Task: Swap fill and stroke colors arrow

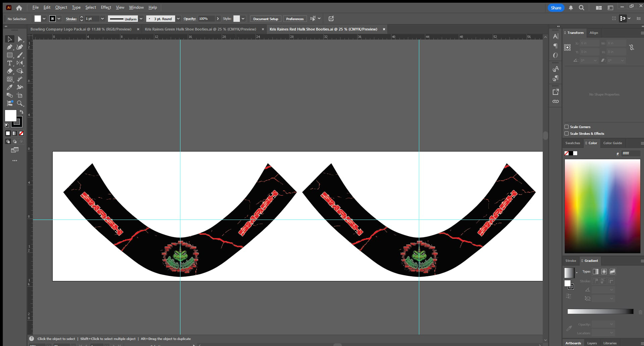Action: coord(21,112)
